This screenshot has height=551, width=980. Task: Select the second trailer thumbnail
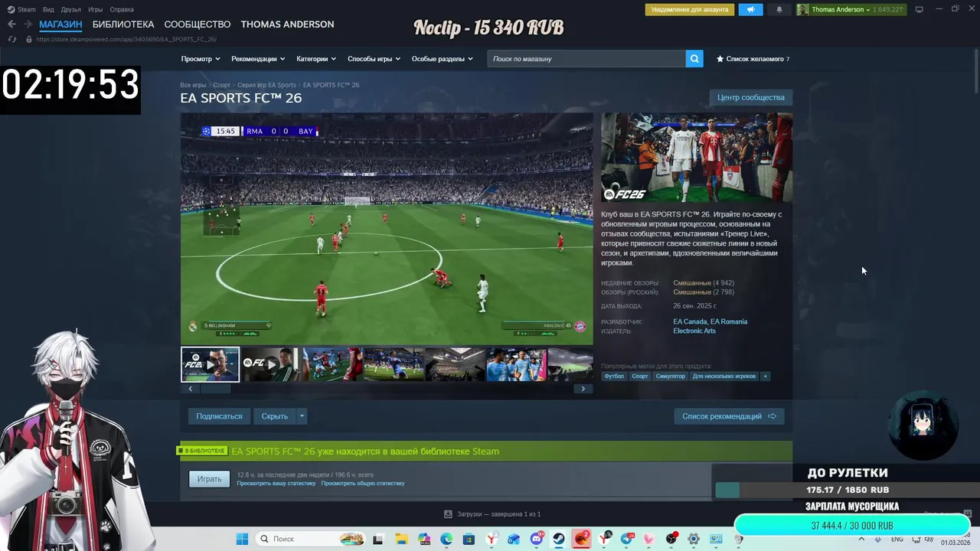tap(271, 364)
